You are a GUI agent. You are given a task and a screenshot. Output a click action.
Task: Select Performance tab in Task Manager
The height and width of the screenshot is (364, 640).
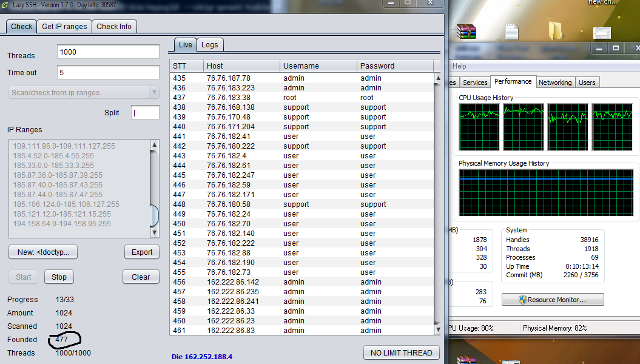point(513,82)
